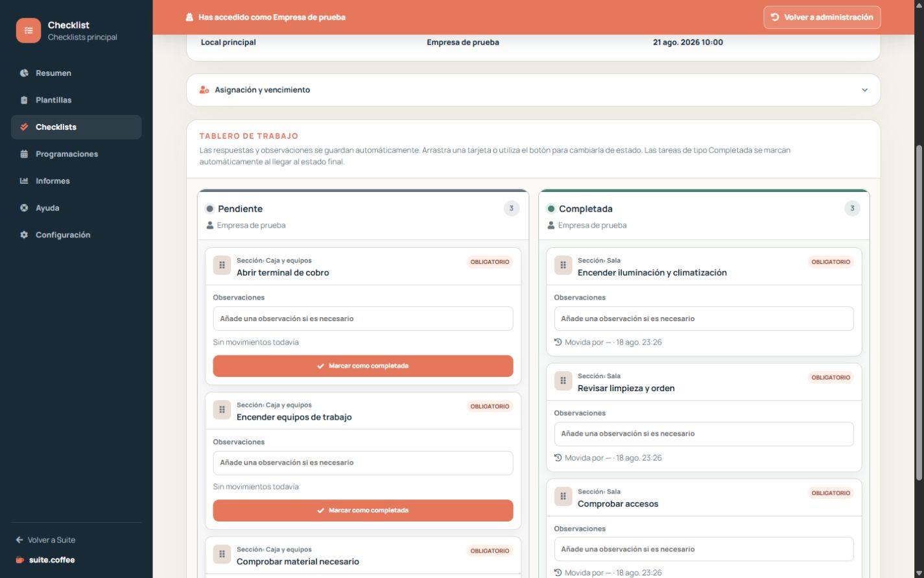Open the Ayuda menu item
The image size is (924, 578).
[x=77, y=208]
